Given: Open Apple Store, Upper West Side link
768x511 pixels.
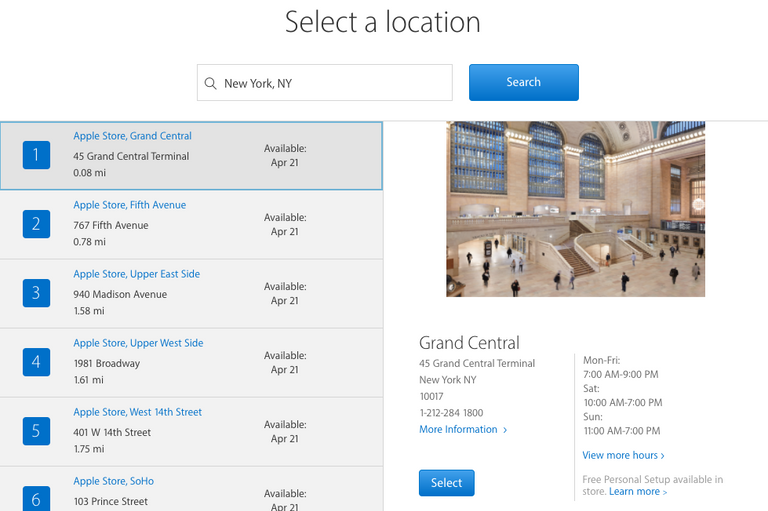Looking at the screenshot, I should point(138,343).
